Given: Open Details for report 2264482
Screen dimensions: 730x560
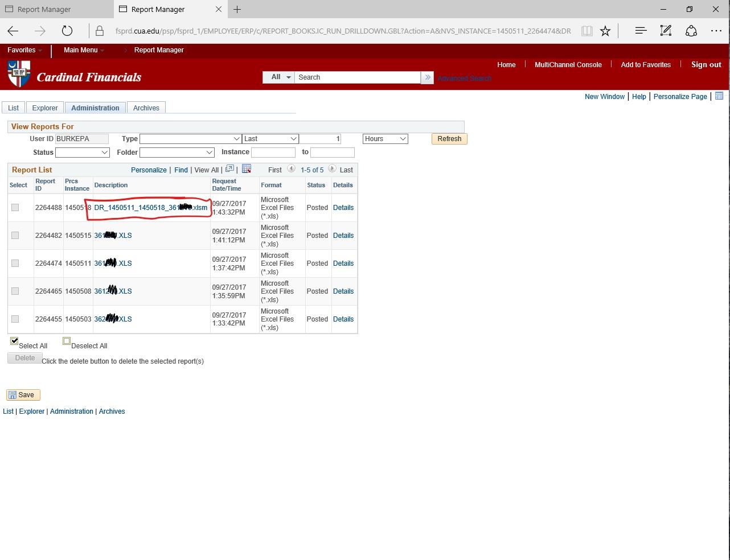Looking at the screenshot, I should tap(343, 236).
